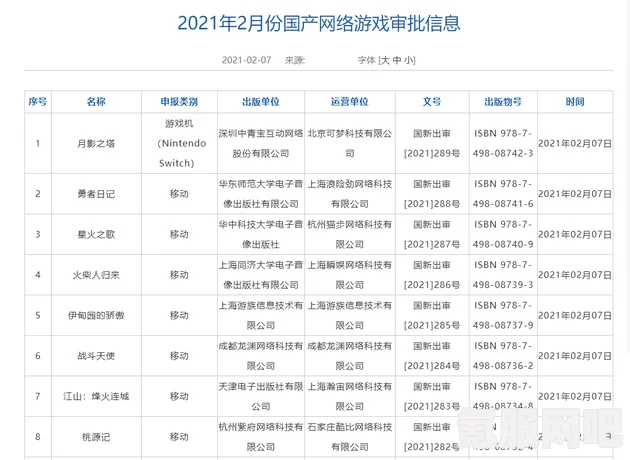
Task: Select medium font size option 中
Action: click(x=397, y=60)
